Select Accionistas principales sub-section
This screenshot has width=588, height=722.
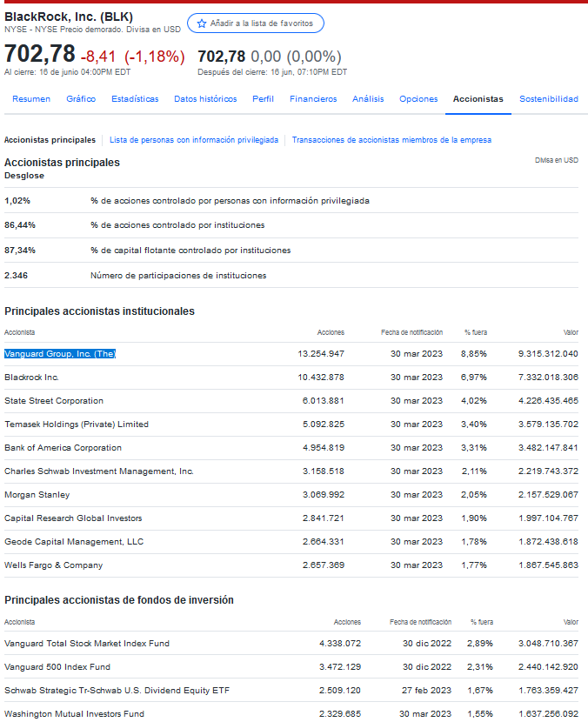[x=50, y=140]
